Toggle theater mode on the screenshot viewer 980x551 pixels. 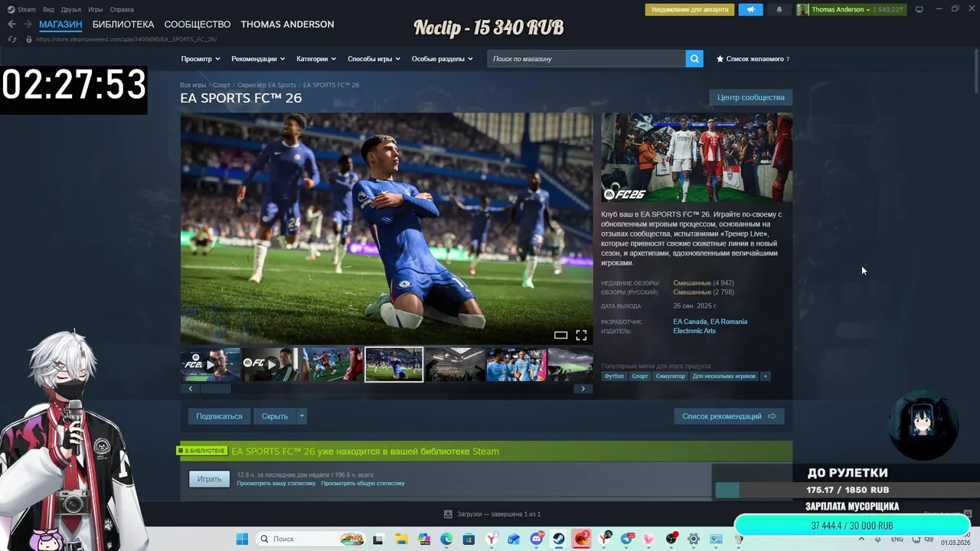point(560,335)
